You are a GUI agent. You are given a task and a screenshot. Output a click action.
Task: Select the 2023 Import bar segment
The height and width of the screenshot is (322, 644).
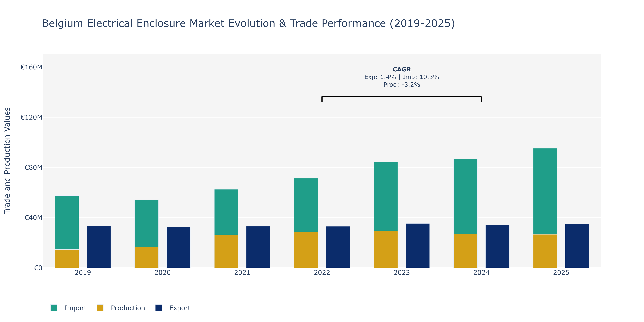coord(386,197)
